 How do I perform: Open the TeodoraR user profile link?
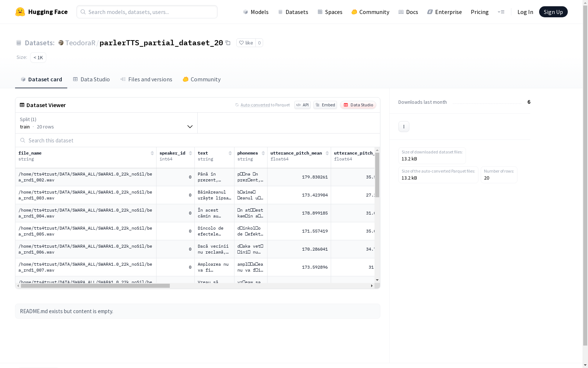point(80,43)
